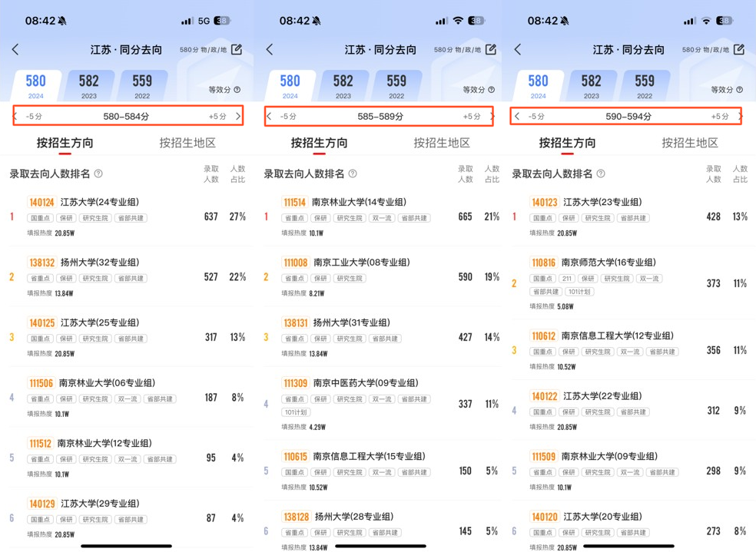The height and width of the screenshot is (552, 756).
Task: Tap 580分 物/政/地 label on 590–594分 screen
Action: [x=705, y=50]
